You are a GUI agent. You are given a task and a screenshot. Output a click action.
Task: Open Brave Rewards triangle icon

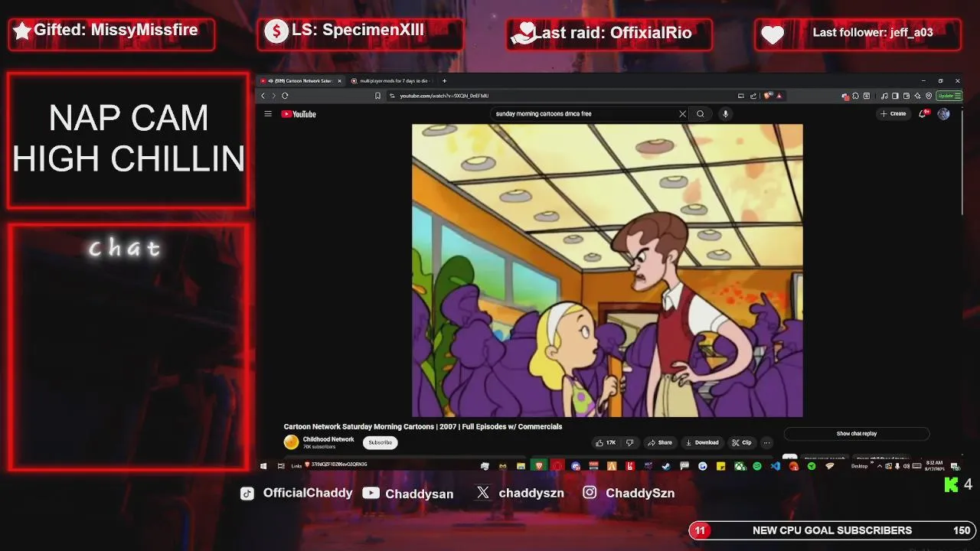pos(779,96)
